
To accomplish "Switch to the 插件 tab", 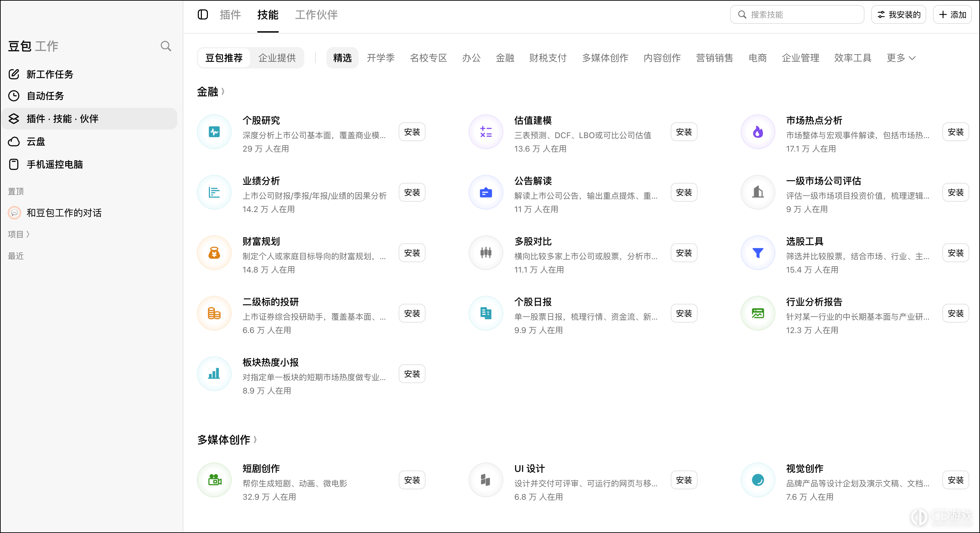I will pos(230,15).
